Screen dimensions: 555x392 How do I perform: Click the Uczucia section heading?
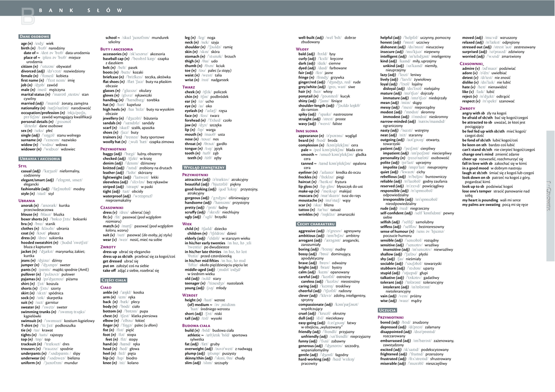(391, 310)
